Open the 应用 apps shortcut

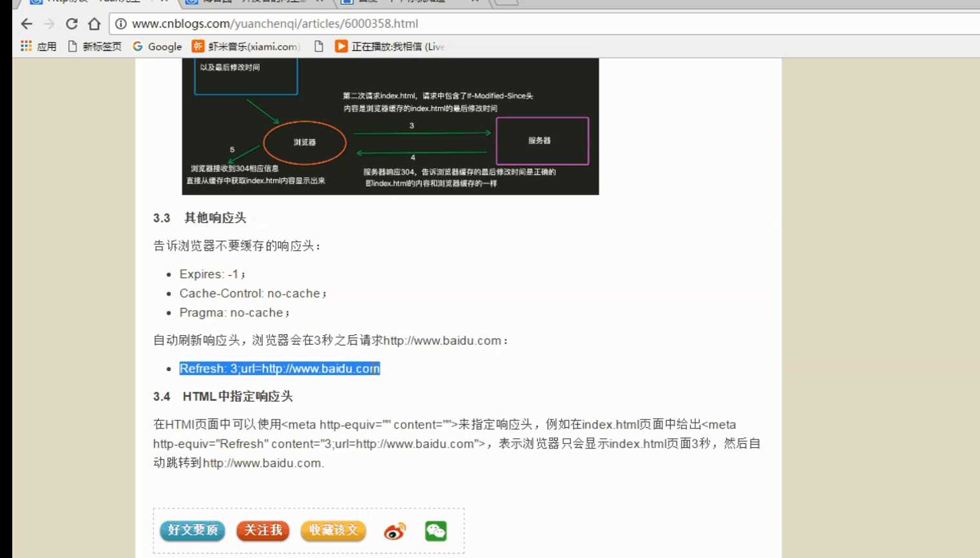pos(39,46)
